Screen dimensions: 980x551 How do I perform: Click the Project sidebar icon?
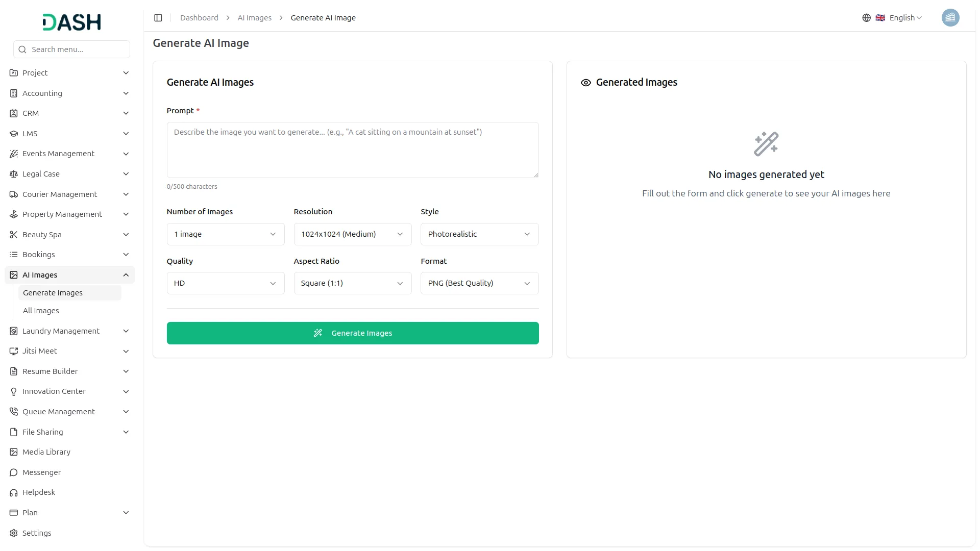coord(14,73)
